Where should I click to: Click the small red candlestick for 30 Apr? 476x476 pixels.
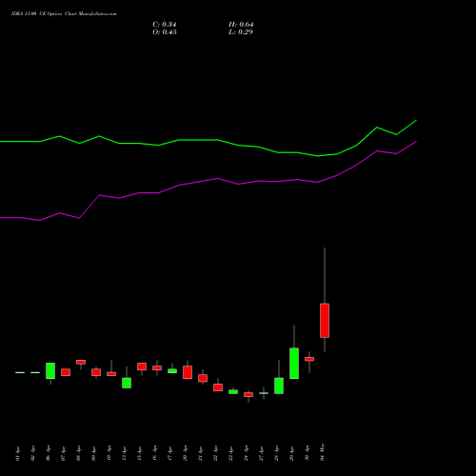point(309,359)
